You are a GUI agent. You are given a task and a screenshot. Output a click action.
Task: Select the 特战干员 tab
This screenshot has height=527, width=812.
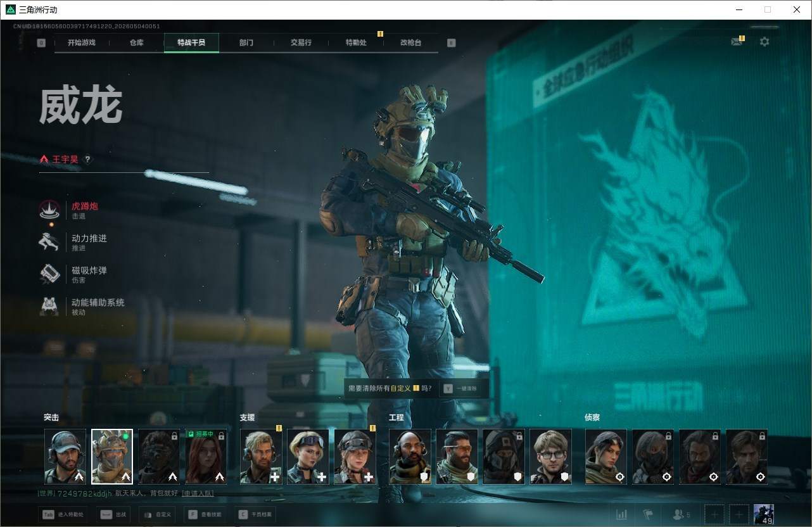[191, 42]
